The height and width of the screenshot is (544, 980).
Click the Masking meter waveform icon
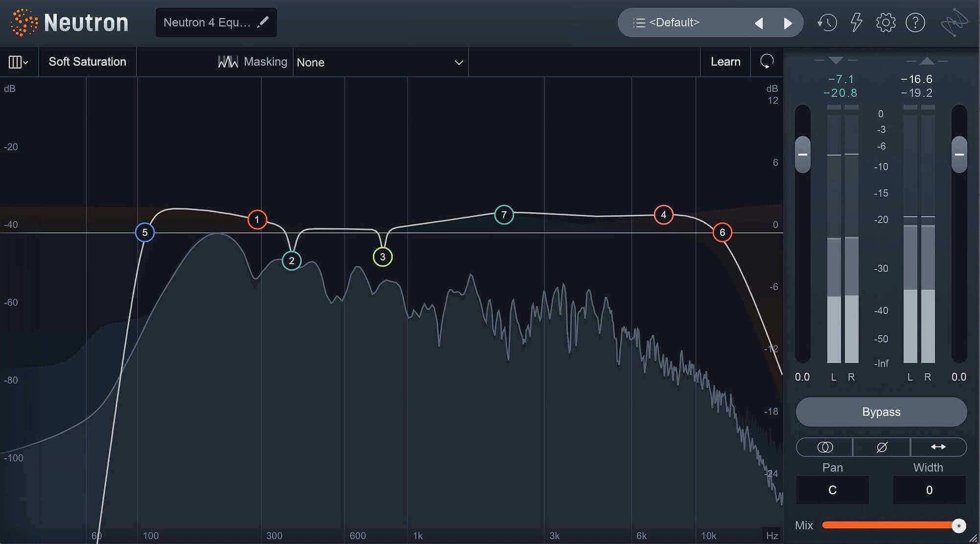coord(228,62)
